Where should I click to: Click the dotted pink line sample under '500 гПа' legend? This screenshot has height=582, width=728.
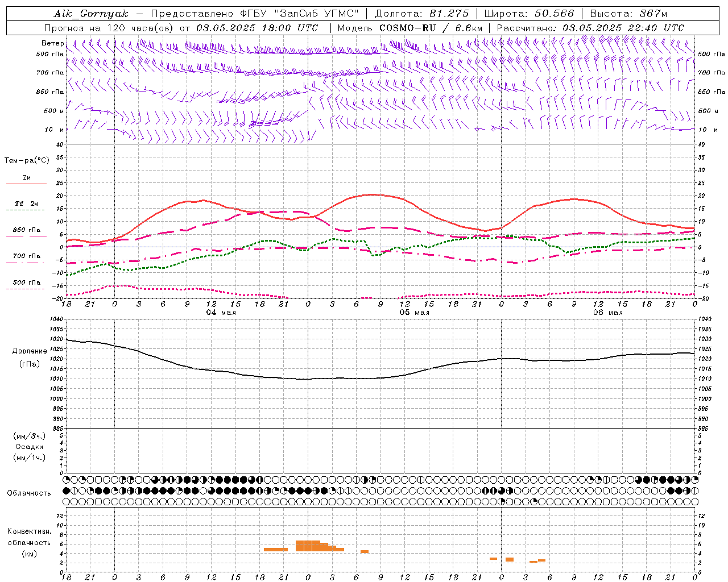(26, 289)
